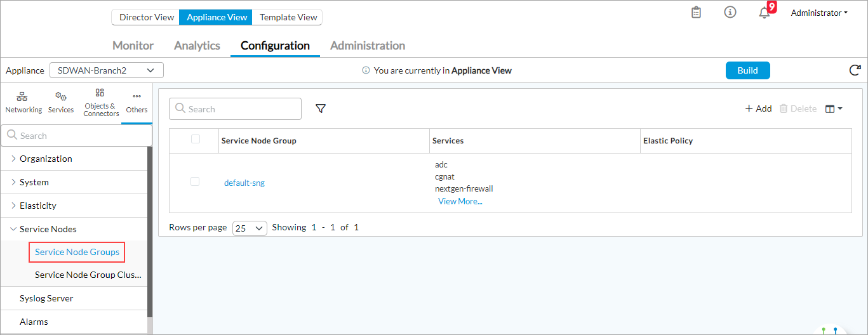Open the rows per page dropdown
This screenshot has height=335, width=868.
[250, 228]
